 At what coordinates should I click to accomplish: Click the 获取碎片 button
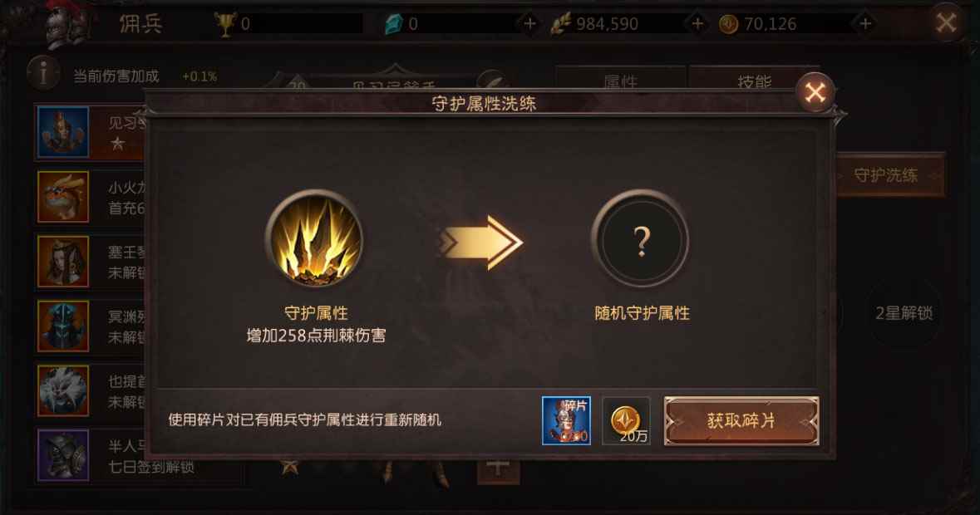(x=741, y=421)
